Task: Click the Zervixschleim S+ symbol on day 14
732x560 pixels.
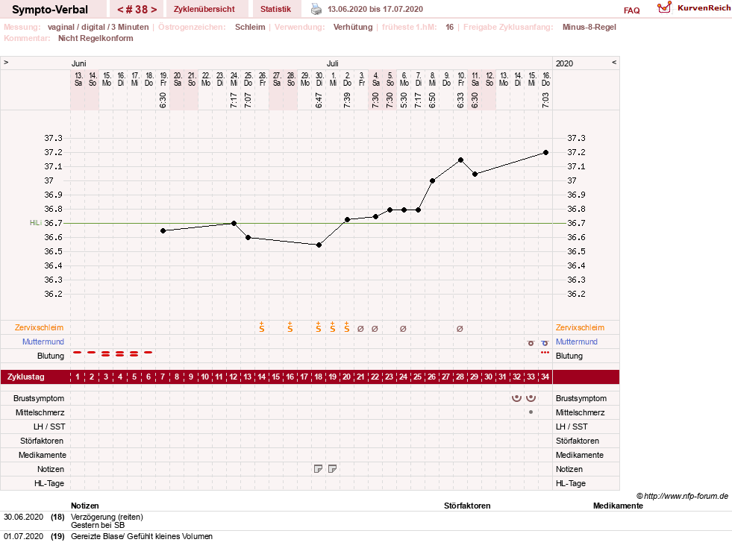Action: 262,327
